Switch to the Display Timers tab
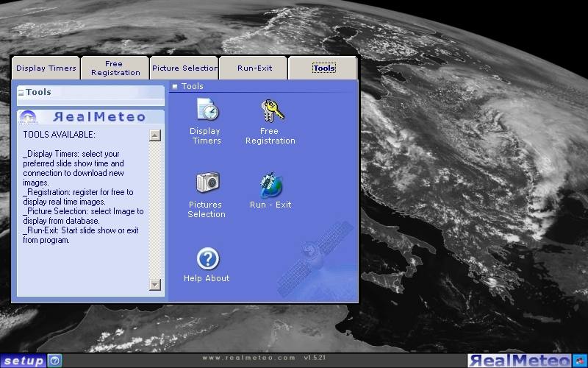The width and height of the screenshot is (588, 368). coord(46,68)
